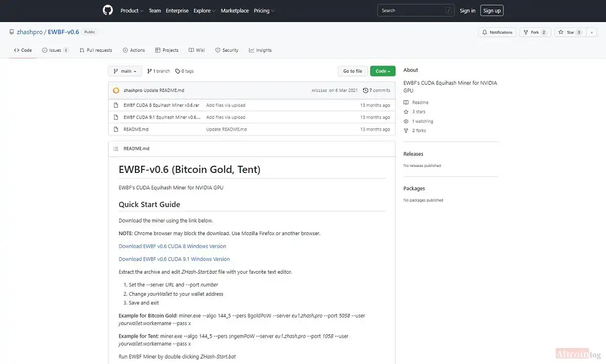Click file icon beside EWBF CUDA 8 file
This screenshot has width=606, height=364.
click(116, 105)
